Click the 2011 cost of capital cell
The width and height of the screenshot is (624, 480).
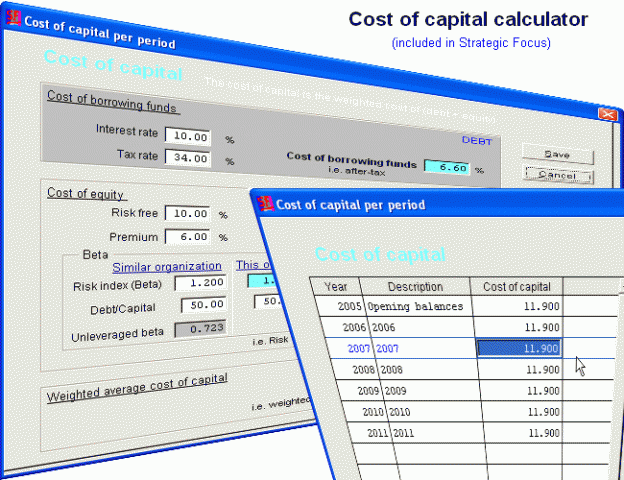click(518, 433)
